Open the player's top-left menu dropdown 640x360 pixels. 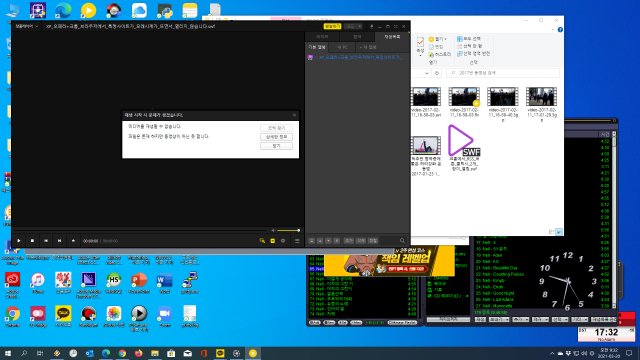pyautogui.click(x=27, y=26)
